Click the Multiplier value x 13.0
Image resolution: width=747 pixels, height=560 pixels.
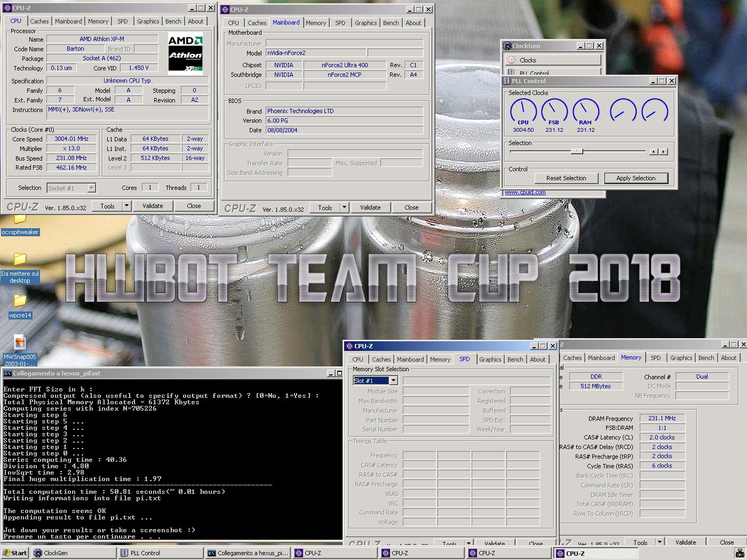click(x=71, y=148)
